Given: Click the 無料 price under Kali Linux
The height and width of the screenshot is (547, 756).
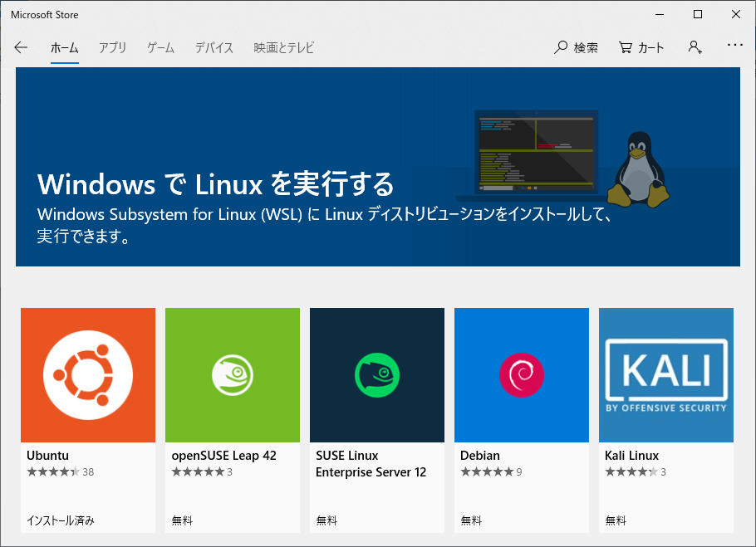Looking at the screenshot, I should click(616, 520).
